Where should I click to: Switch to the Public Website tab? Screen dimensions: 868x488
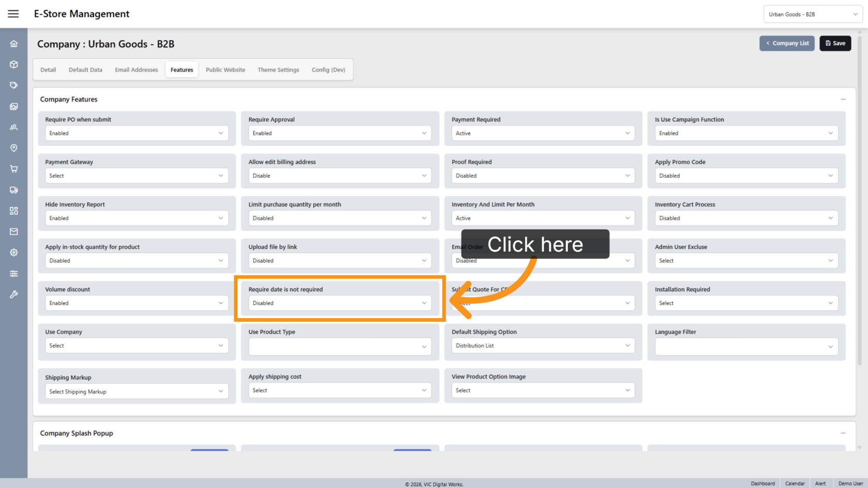point(225,70)
